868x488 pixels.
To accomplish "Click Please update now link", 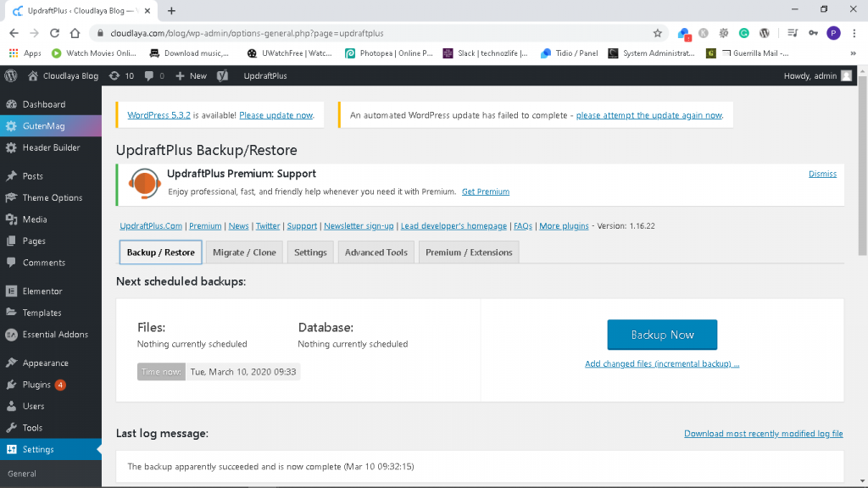I will click(x=276, y=115).
